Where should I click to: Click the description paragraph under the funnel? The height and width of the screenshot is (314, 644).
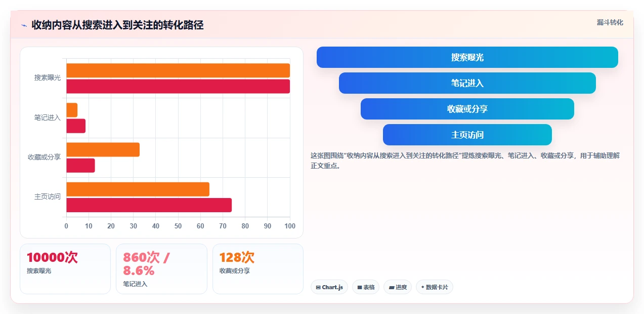pyautogui.click(x=465, y=161)
